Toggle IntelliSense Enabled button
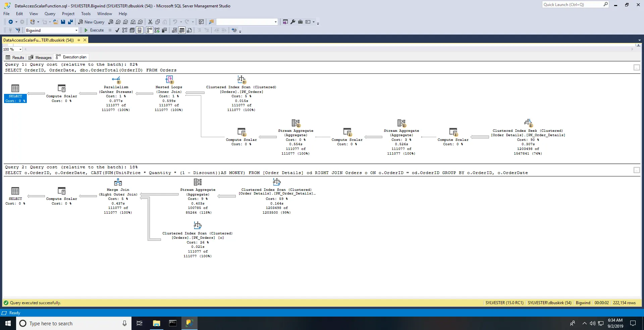 (x=140, y=30)
